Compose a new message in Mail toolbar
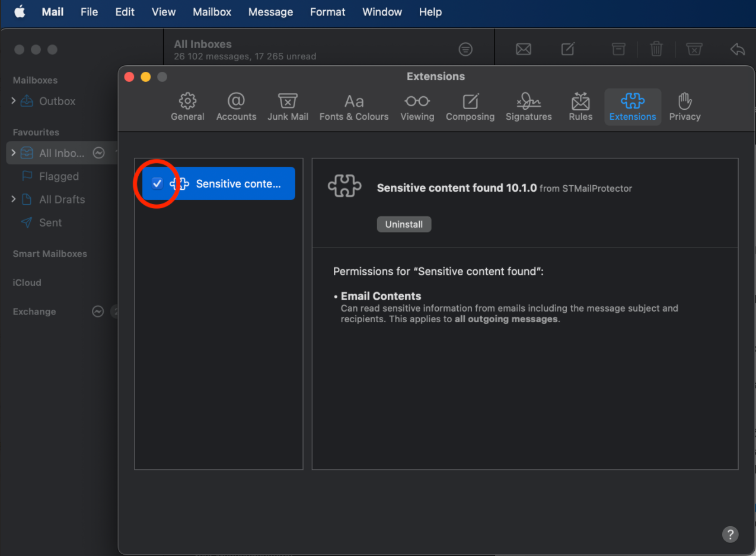This screenshot has height=556, width=756. pos(568,49)
